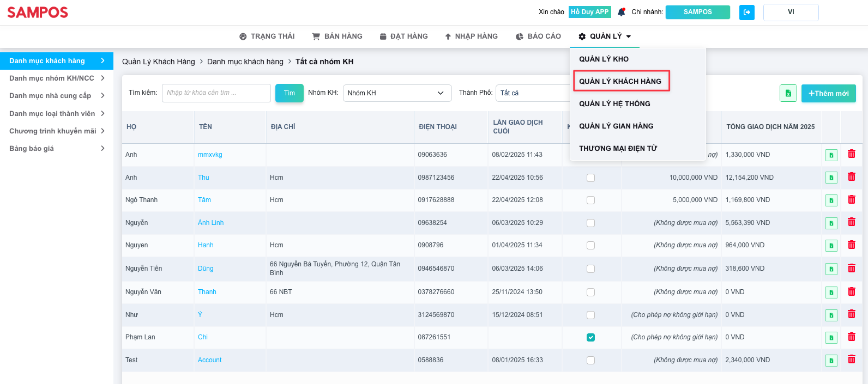Delete customer Hanh via trash icon
The image size is (868, 384).
pos(852,245)
